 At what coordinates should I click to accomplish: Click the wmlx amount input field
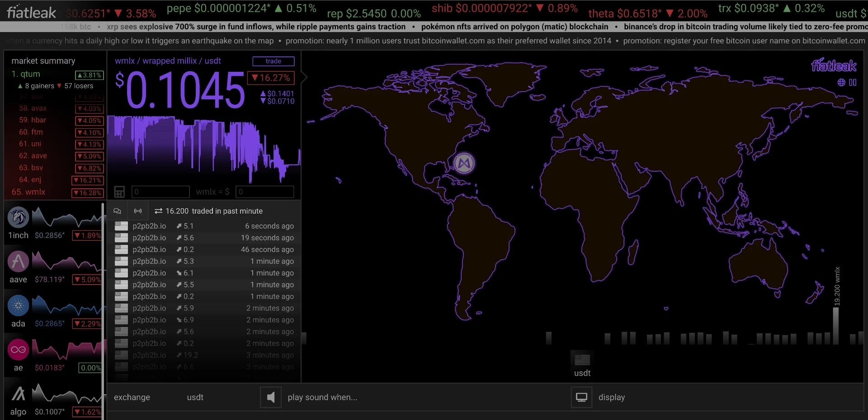(160, 192)
